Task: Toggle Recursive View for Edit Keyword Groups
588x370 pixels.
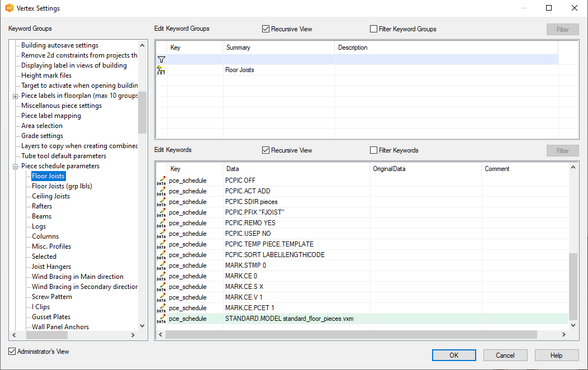Action: click(x=266, y=29)
